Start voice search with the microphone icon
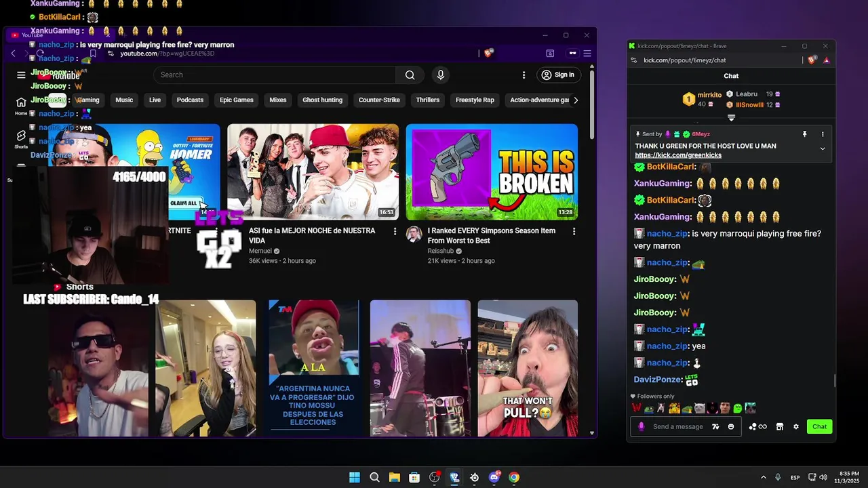Image resolution: width=868 pixels, height=488 pixels. pyautogui.click(x=441, y=75)
